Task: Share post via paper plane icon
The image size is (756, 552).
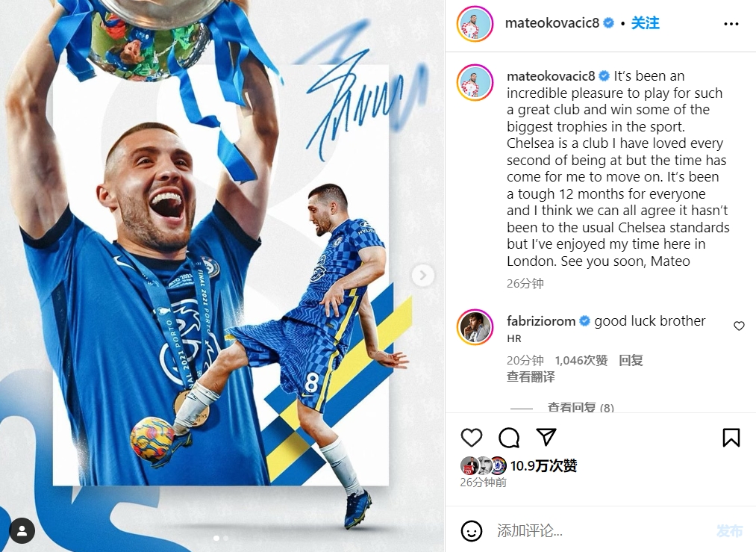Action: click(x=546, y=437)
